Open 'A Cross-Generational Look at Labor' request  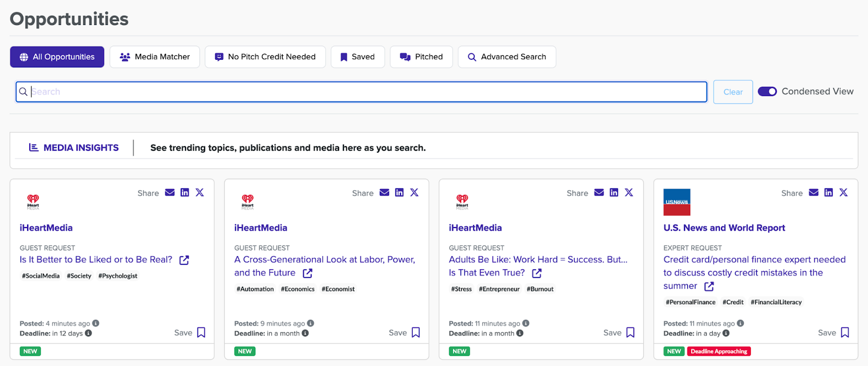pyautogui.click(x=324, y=266)
